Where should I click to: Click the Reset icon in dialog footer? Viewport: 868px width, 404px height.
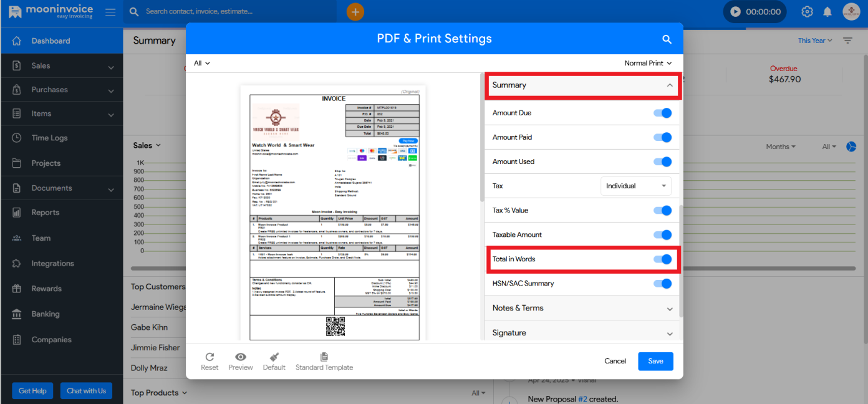tap(210, 357)
